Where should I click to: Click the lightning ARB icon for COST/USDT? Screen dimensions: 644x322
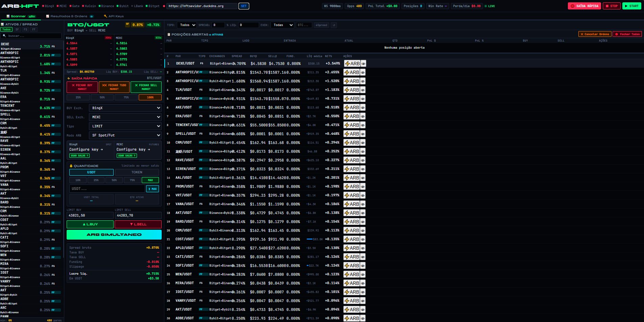pos(351,239)
